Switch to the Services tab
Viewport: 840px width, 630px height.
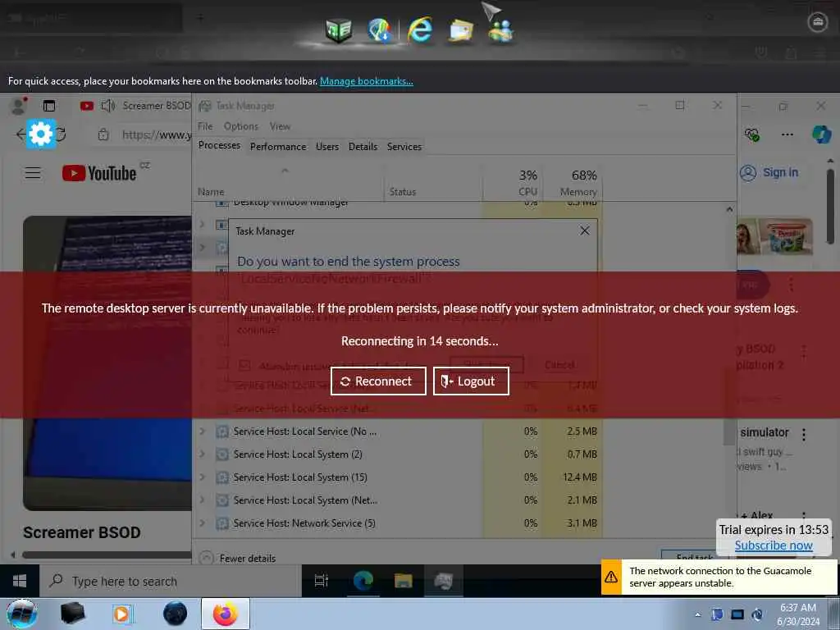pos(404,146)
